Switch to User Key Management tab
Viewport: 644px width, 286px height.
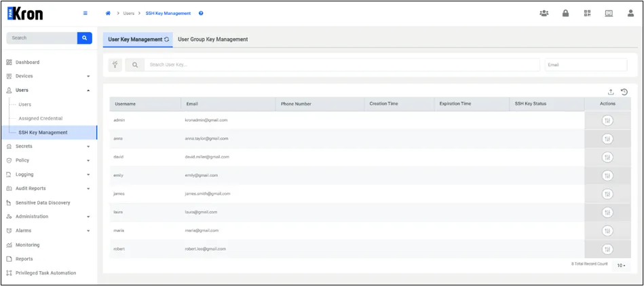point(138,39)
